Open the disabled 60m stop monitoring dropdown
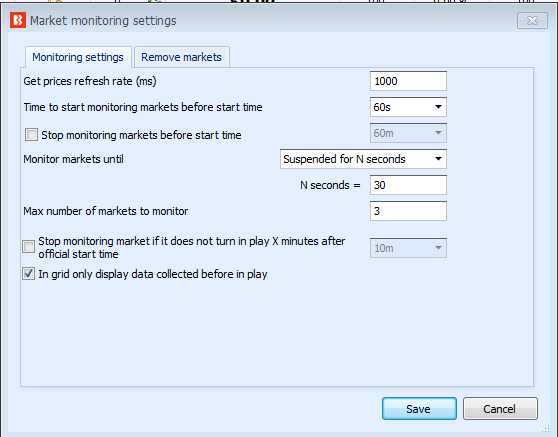 (408, 133)
